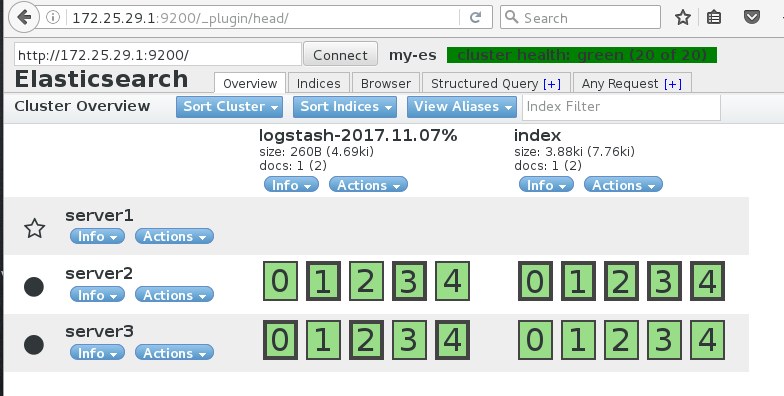Image resolution: width=784 pixels, height=396 pixels.
Task: Select index shard 1 on server3
Action: pos(578,340)
